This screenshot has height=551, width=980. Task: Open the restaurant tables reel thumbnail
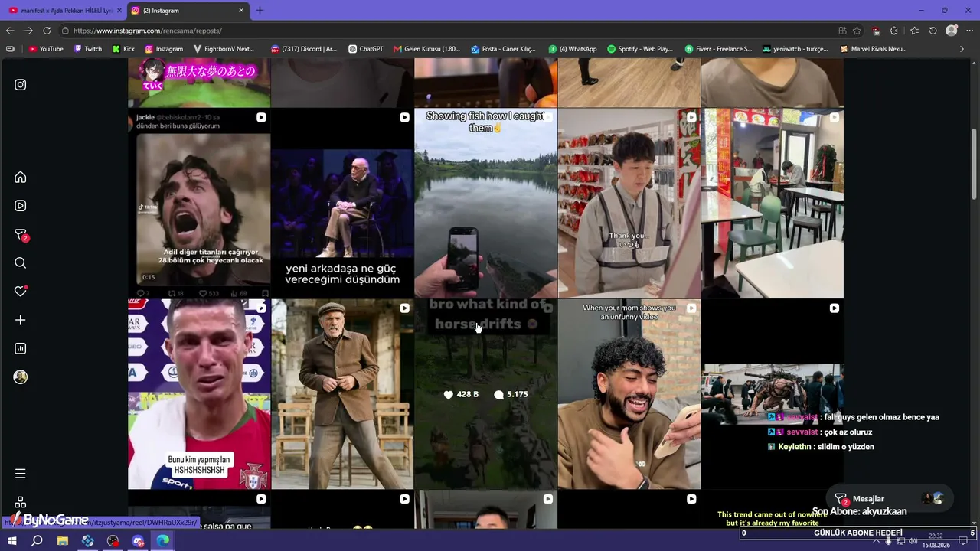(773, 203)
